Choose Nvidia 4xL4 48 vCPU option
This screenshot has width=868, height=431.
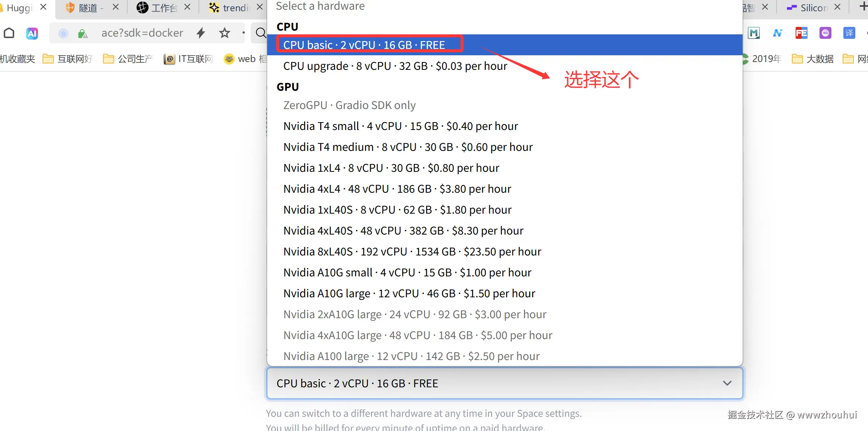coord(505,189)
